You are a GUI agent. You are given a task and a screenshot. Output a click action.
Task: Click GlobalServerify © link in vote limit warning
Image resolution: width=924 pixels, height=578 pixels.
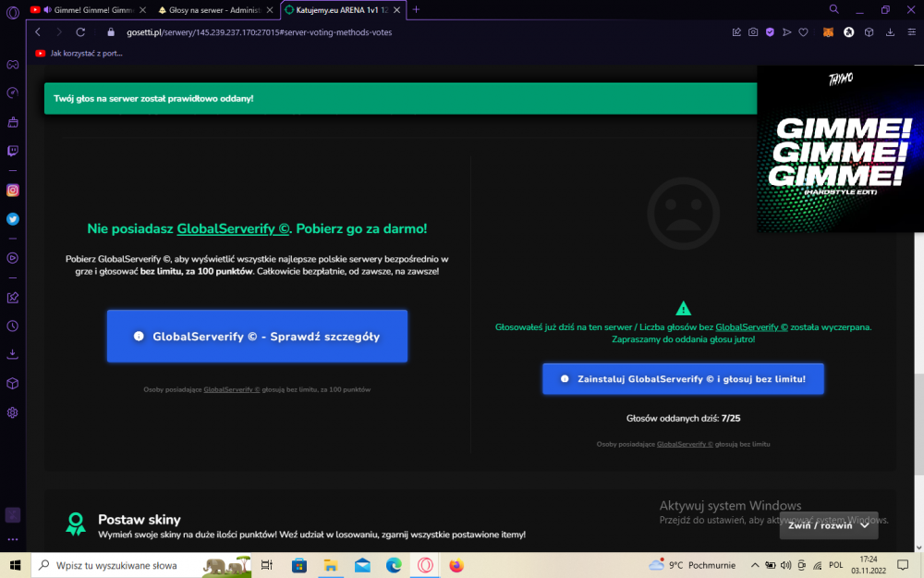(751, 327)
